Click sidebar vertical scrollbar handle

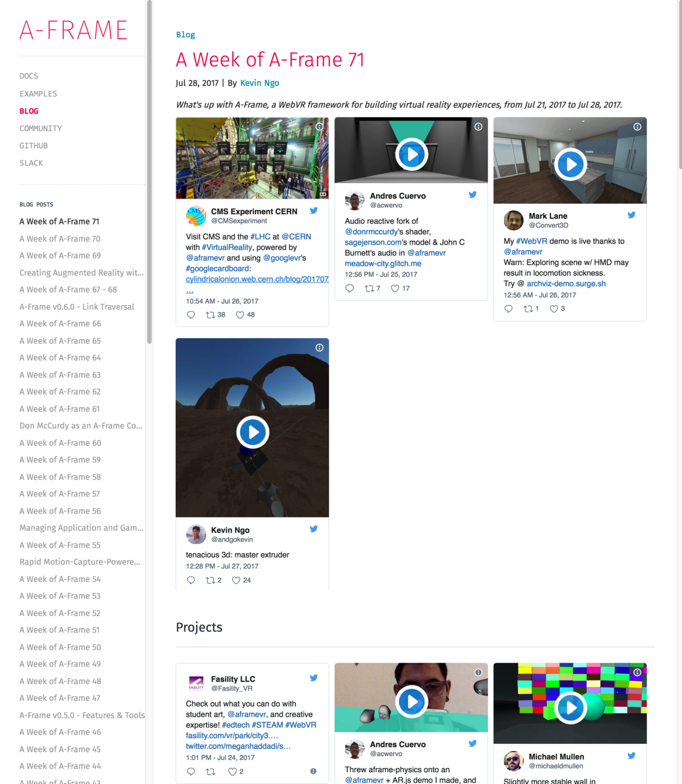149,171
